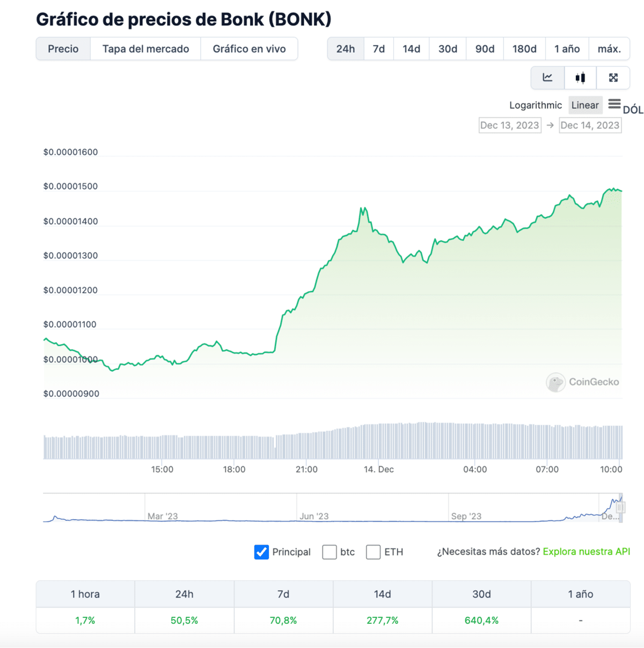Click the Explora nuestra API green icon text
This screenshot has width=644, height=648.
(x=586, y=551)
